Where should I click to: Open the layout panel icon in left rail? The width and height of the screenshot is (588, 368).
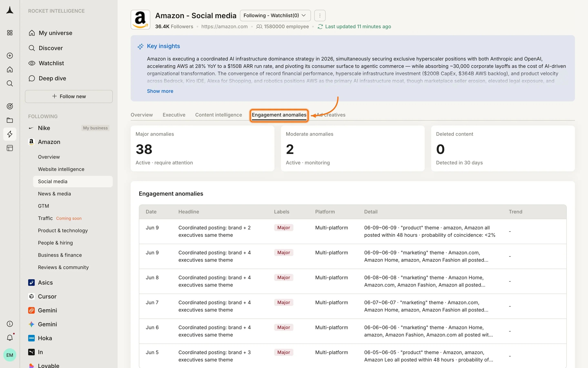point(10,148)
